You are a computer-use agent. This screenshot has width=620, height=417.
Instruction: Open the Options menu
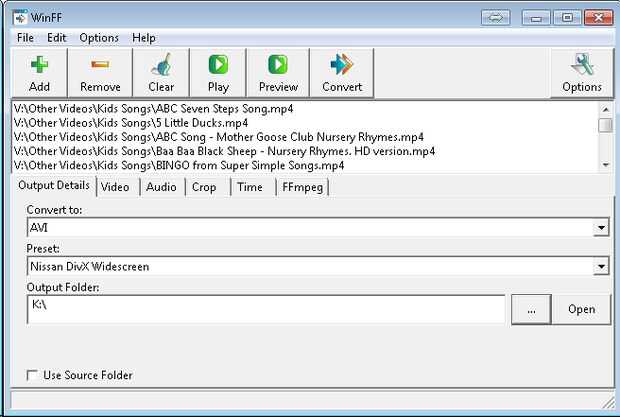[99, 38]
